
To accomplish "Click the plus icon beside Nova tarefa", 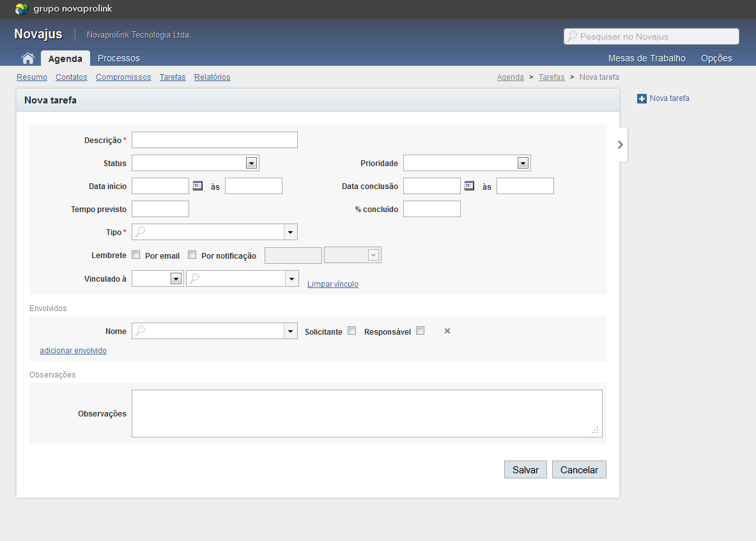I will pyautogui.click(x=642, y=98).
